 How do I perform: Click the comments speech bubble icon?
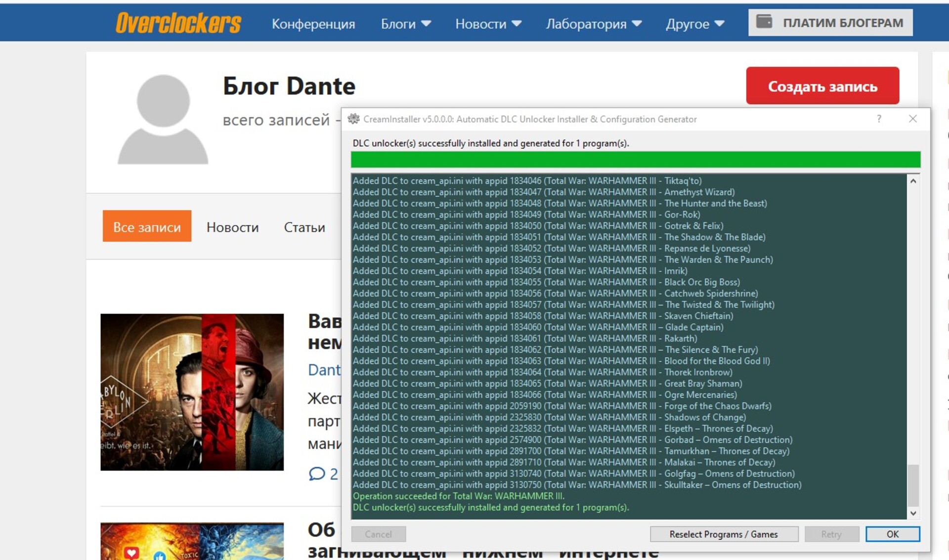pyautogui.click(x=316, y=474)
